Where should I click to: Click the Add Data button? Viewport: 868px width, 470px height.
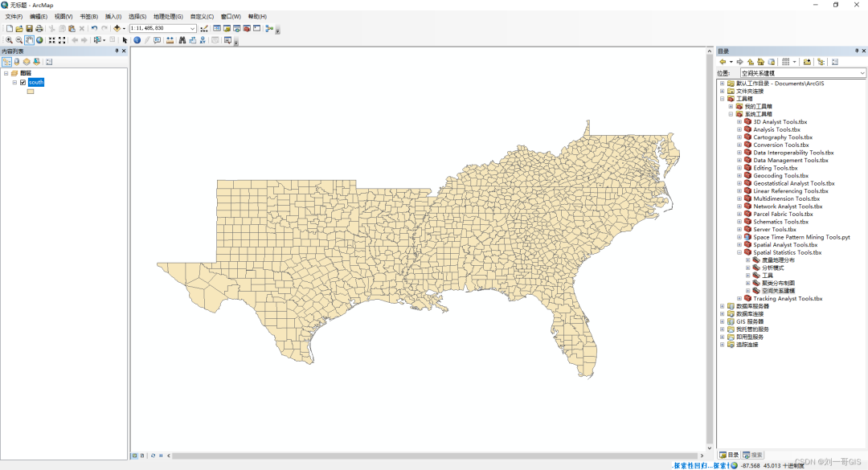117,28
